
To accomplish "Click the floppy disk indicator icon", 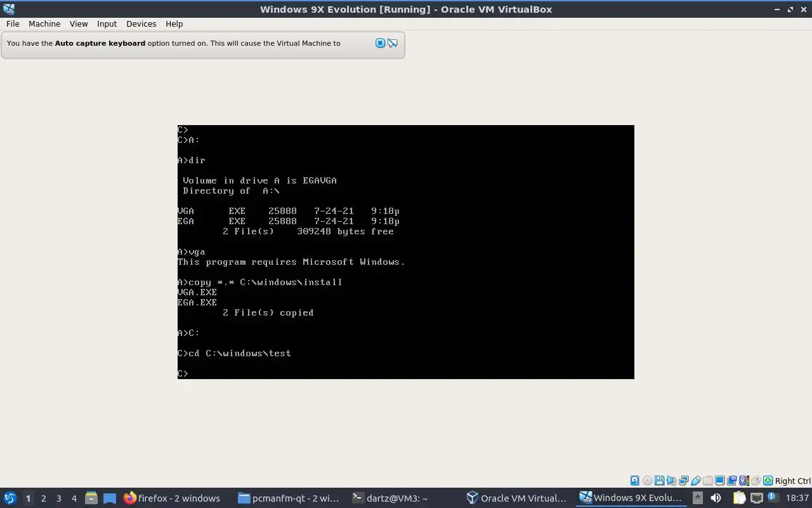I will (660, 481).
